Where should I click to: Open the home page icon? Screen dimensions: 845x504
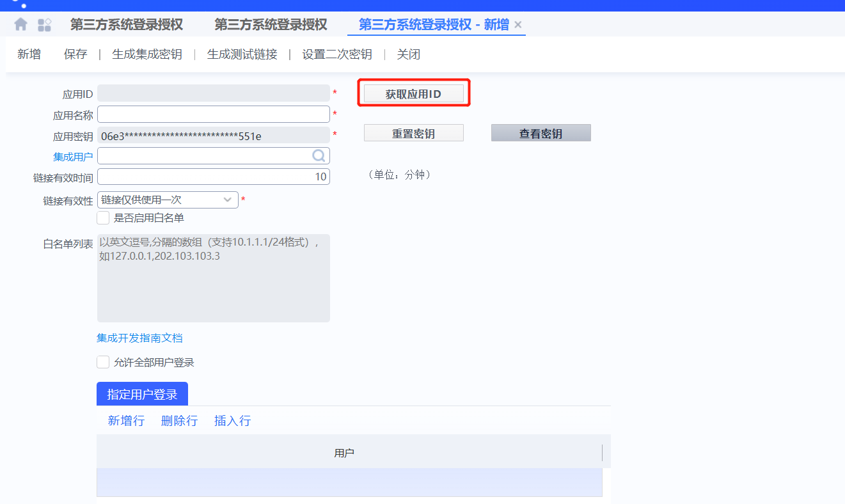[21, 24]
